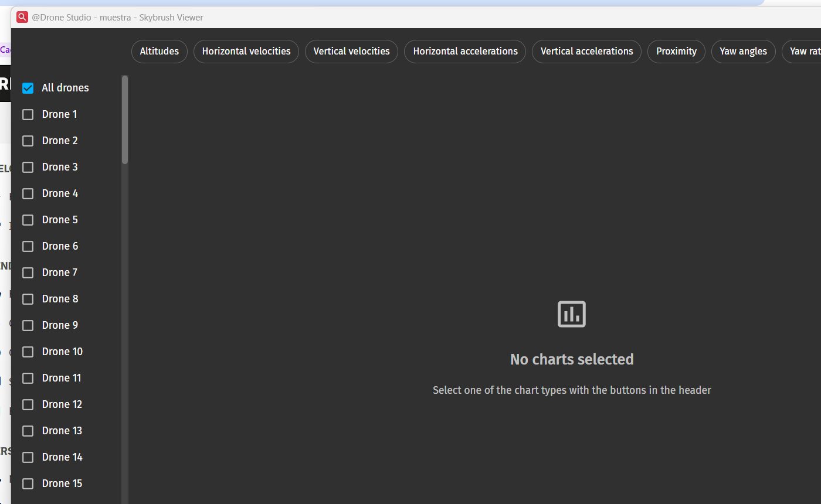The image size is (821, 504).
Task: Uncheck the All drones checkbox
Action: (28, 88)
